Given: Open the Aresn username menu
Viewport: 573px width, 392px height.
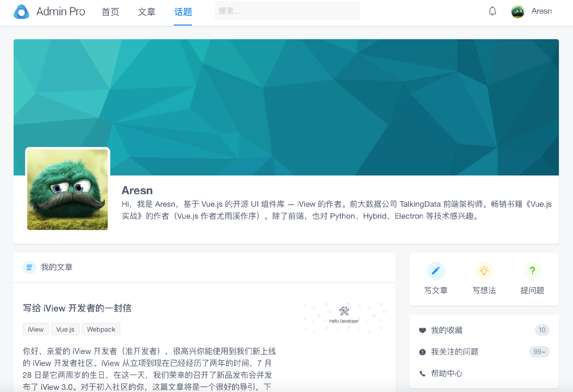Looking at the screenshot, I should coord(541,11).
